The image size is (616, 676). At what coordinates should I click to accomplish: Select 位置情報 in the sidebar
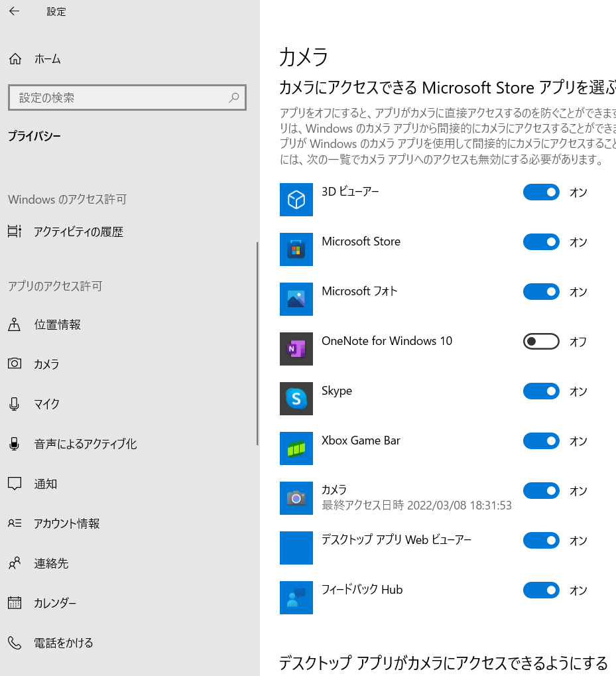click(x=128, y=324)
